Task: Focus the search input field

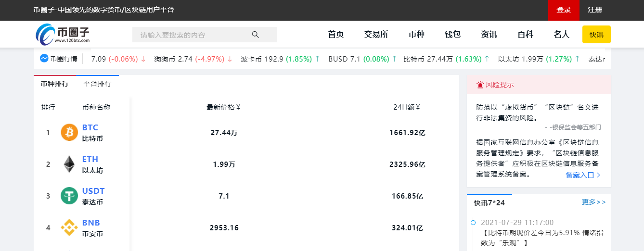Action: pyautogui.click(x=193, y=35)
